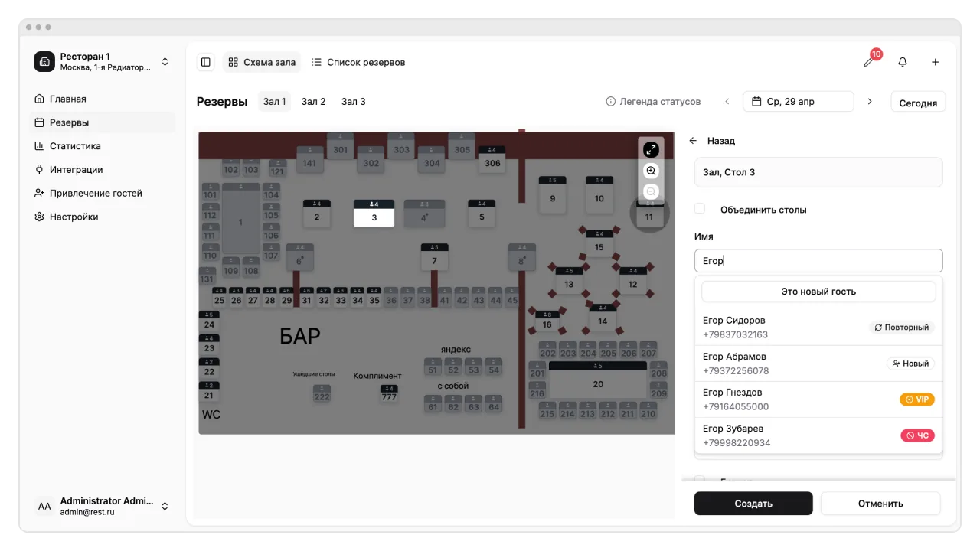Viewport: 980px width, 551px height.
Task: Open Резервы in the sidebar
Action: (x=103, y=122)
